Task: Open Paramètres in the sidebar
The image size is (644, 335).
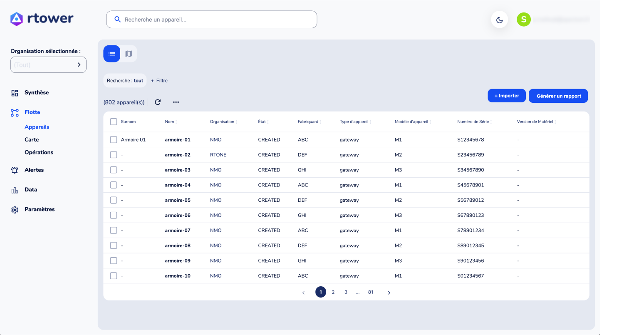Action: 39,209
